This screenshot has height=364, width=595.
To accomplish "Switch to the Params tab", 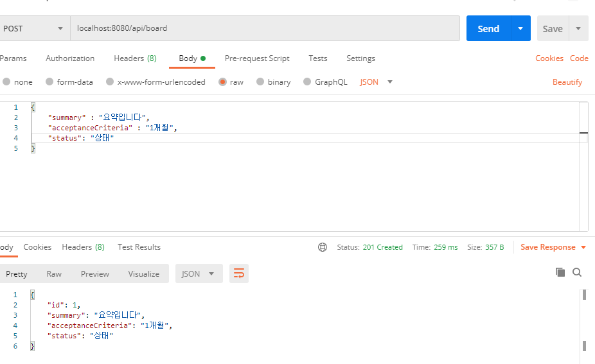I will [x=13, y=58].
